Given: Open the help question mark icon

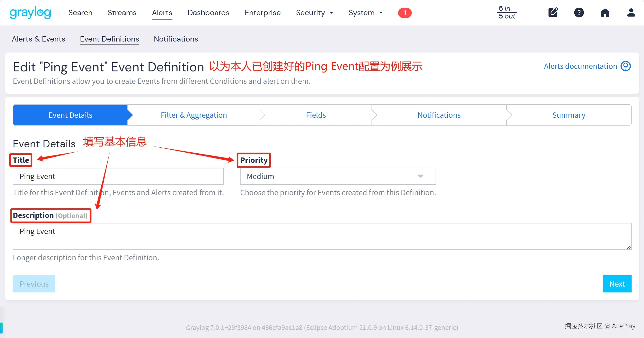Looking at the screenshot, I should tap(579, 13).
